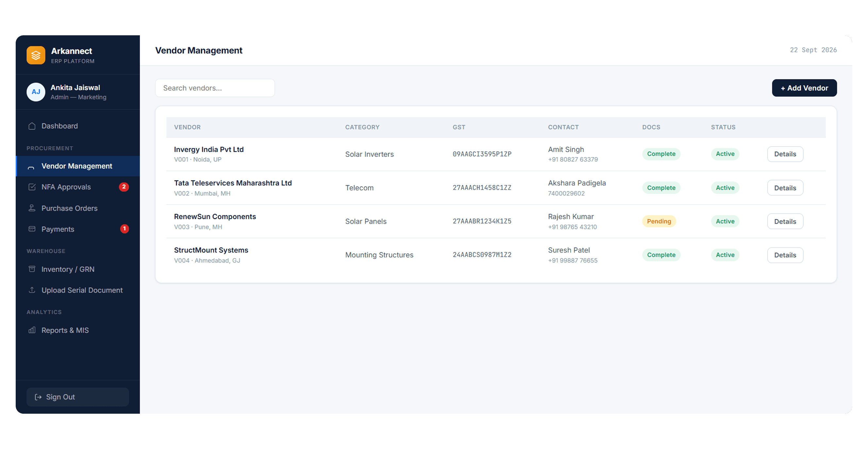Viewport: 868px width, 449px height.
Task: Click Mounting Structures category cell
Action: pos(379,255)
